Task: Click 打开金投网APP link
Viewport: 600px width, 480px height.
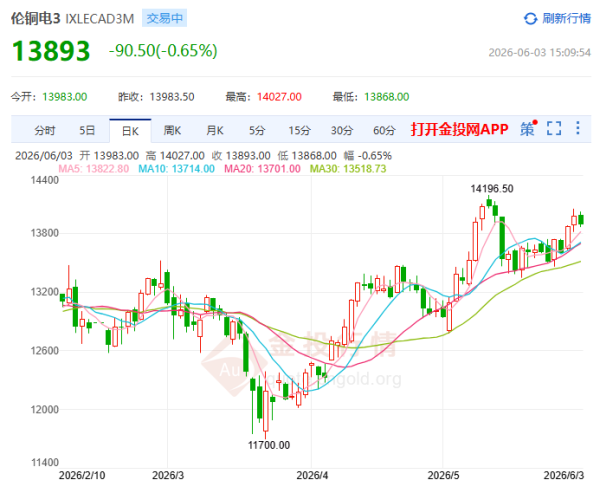Action: (x=460, y=129)
